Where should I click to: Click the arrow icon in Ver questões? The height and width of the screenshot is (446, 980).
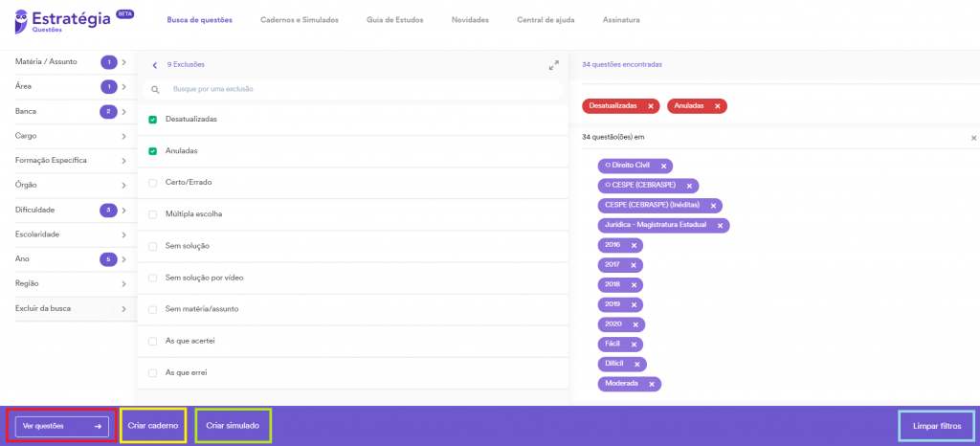click(99, 427)
